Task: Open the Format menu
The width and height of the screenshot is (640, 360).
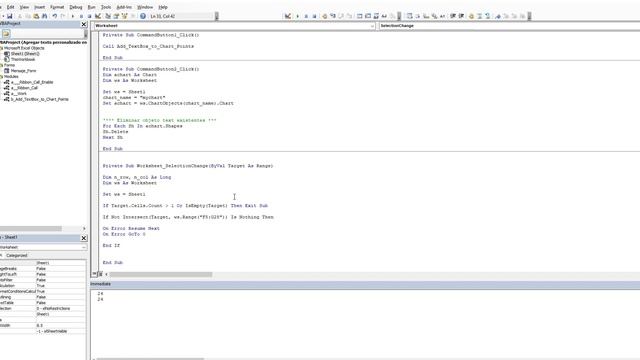Action: tap(57, 7)
